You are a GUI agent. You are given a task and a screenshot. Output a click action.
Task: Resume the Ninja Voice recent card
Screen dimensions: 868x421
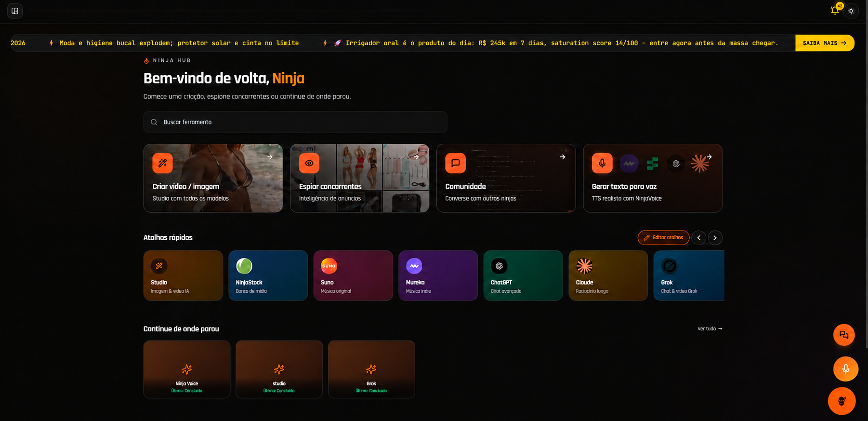187,369
